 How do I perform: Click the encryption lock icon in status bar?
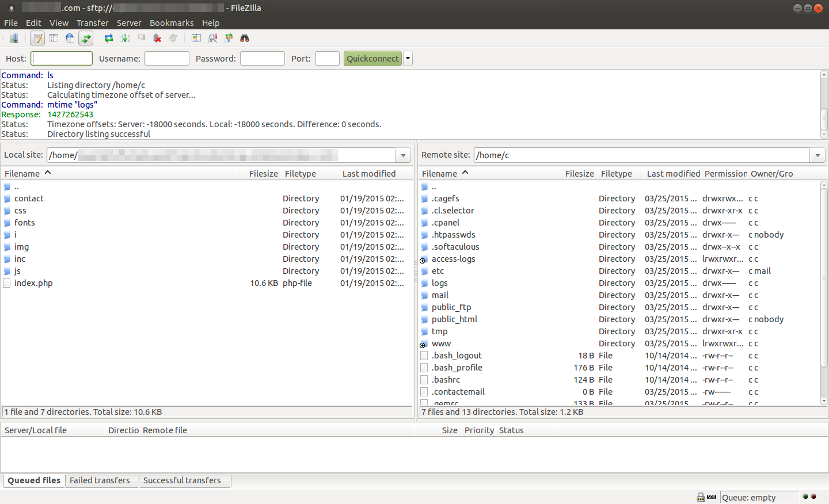[701, 497]
